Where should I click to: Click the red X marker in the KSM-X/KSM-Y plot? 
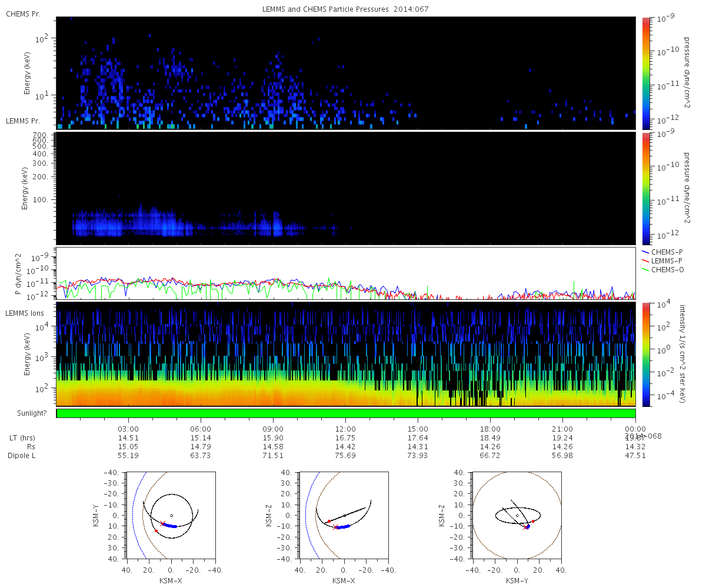coord(163,523)
